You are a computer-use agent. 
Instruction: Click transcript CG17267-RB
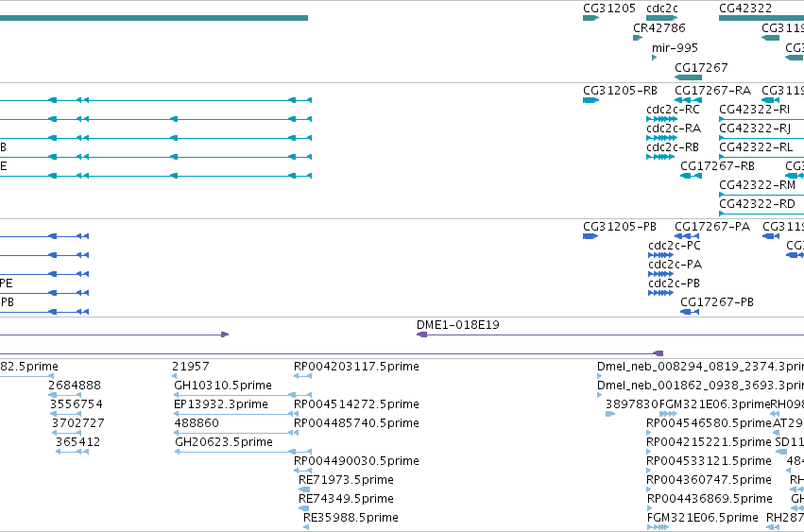click(x=717, y=166)
